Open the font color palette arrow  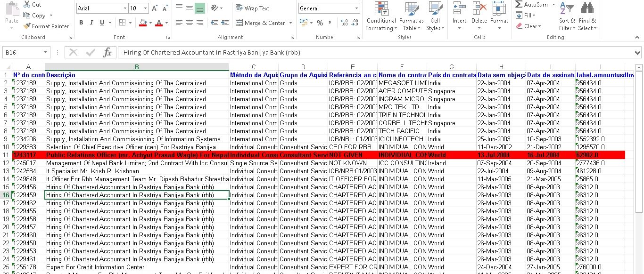(x=166, y=23)
